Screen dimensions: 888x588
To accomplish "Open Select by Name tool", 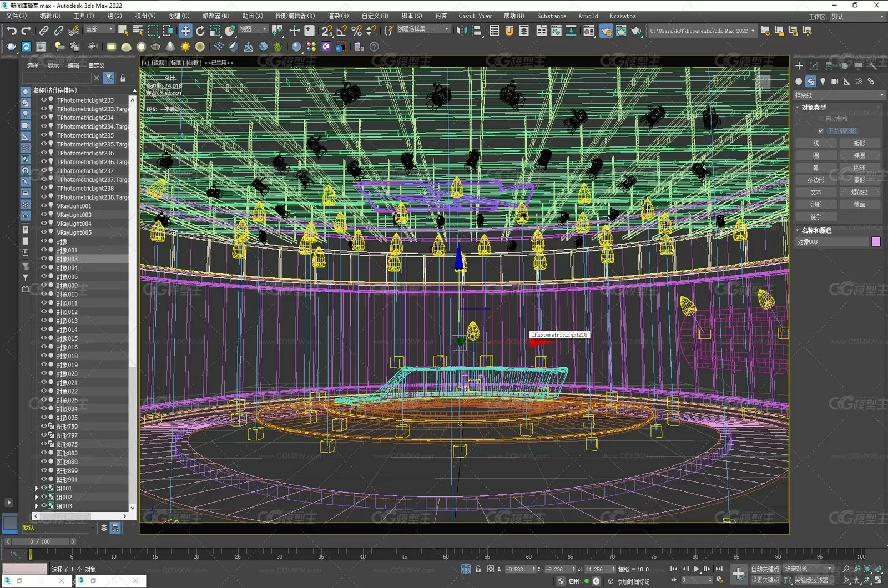I will pyautogui.click(x=138, y=31).
